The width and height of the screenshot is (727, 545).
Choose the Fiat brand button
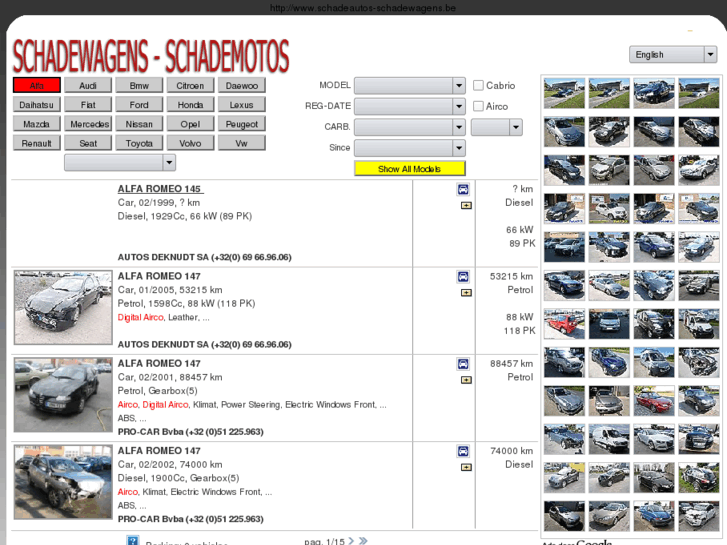pyautogui.click(x=88, y=105)
